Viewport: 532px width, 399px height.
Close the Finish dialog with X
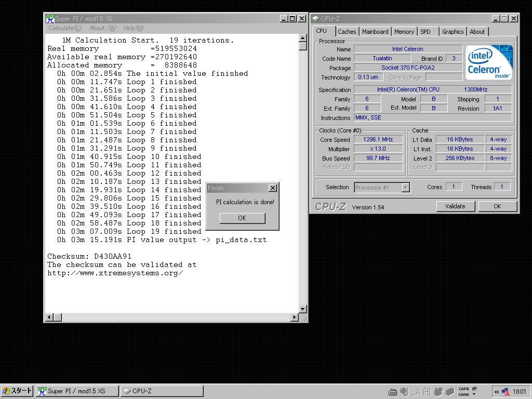click(x=272, y=188)
